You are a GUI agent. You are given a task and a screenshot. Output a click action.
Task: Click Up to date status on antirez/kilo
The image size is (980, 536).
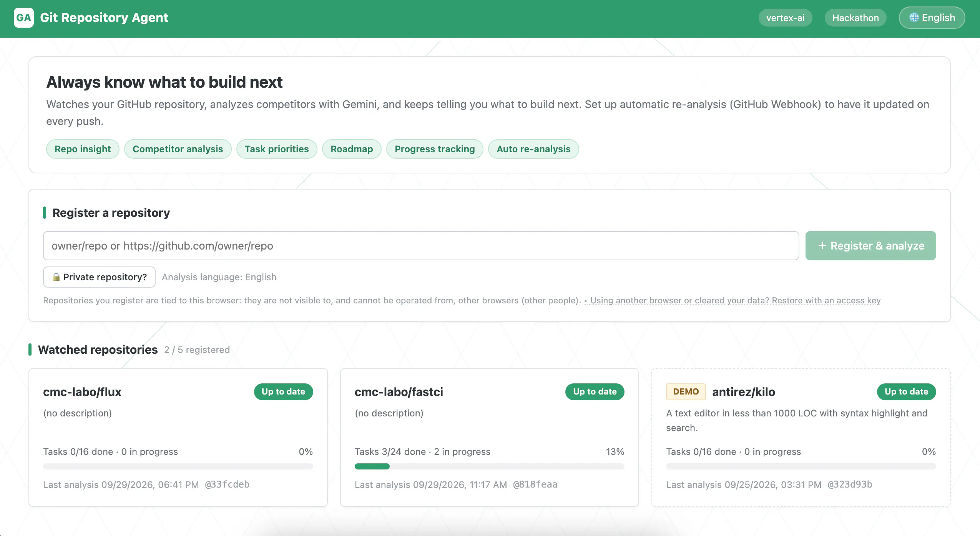coord(906,391)
